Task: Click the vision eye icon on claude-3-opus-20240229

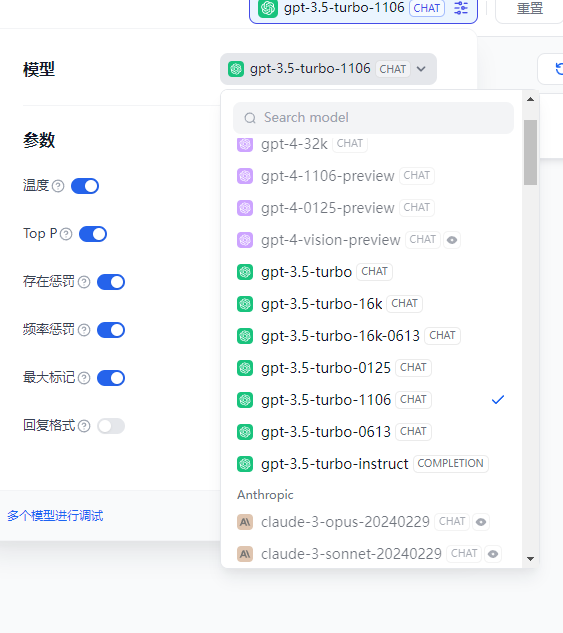Action: 481,522
